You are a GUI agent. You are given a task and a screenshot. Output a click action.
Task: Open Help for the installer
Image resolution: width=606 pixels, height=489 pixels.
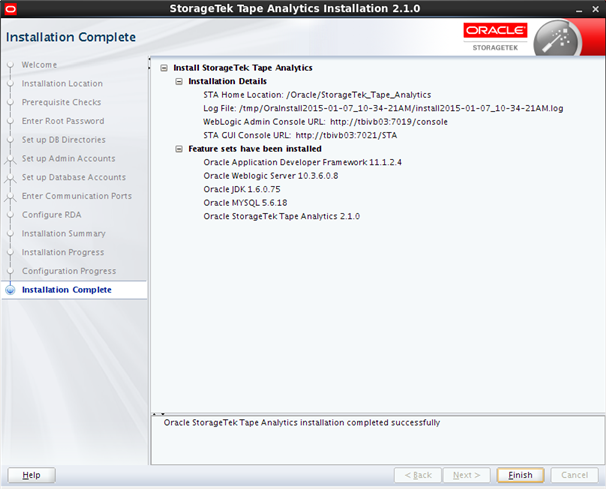[31, 475]
